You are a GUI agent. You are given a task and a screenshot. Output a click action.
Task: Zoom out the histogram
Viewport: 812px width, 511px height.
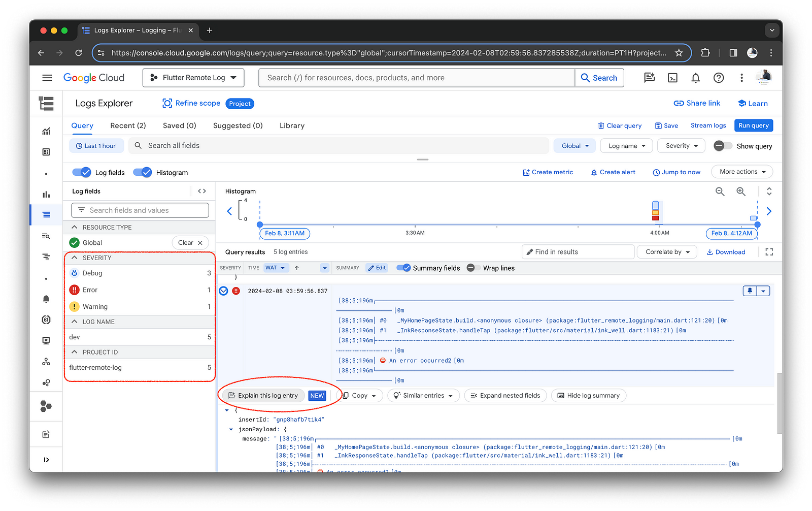point(720,191)
